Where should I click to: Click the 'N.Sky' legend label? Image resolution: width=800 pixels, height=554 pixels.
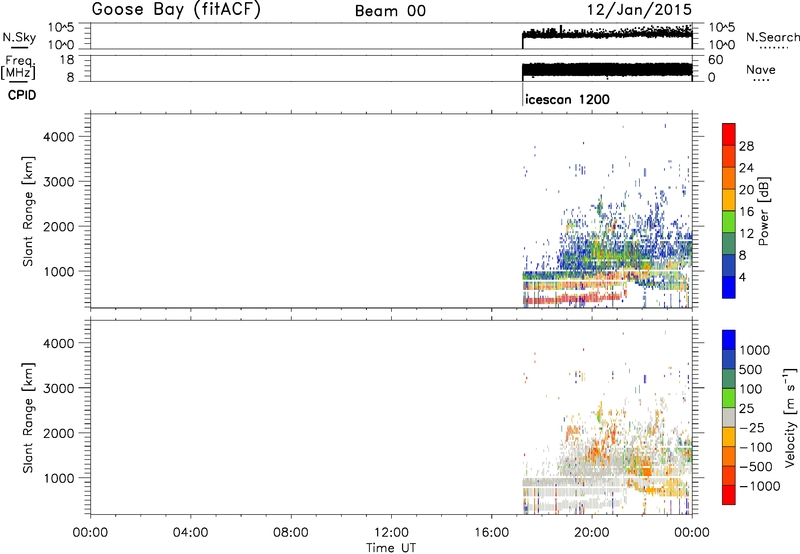point(19,37)
